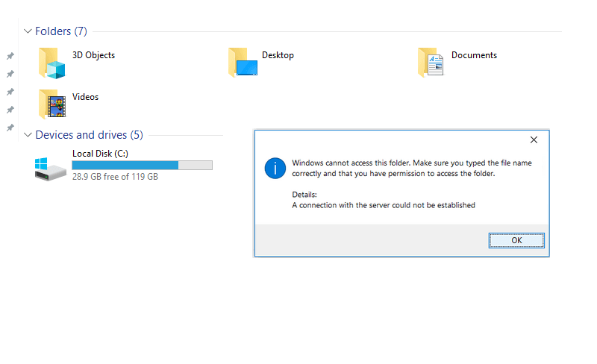
Task: Click OK in the error dialog
Action: (516, 240)
